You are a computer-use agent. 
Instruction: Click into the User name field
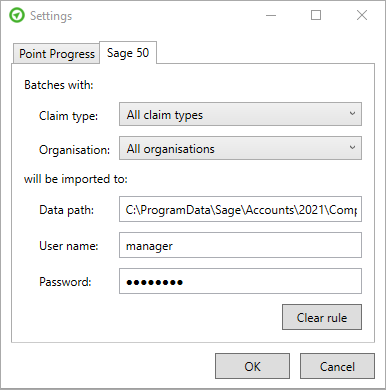pos(240,245)
